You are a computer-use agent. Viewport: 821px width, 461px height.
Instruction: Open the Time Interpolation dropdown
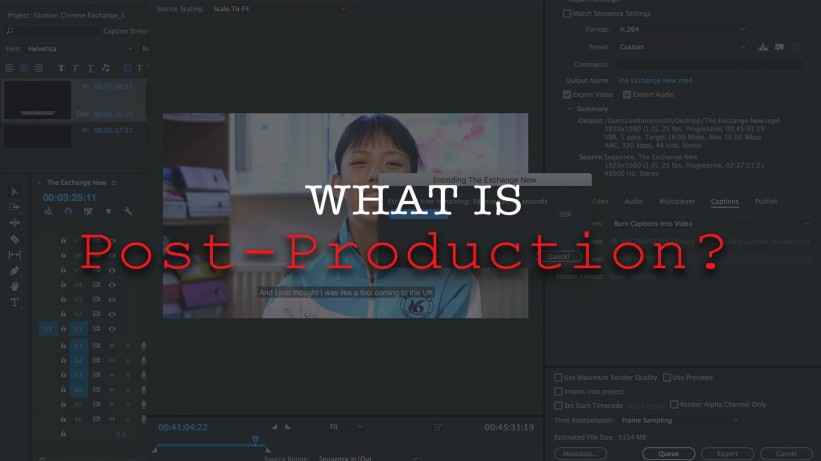tap(680, 420)
